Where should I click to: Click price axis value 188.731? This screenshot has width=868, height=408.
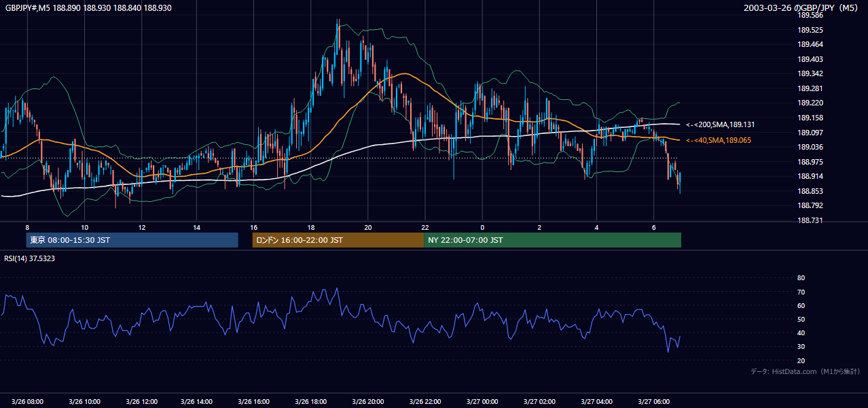[x=810, y=220]
